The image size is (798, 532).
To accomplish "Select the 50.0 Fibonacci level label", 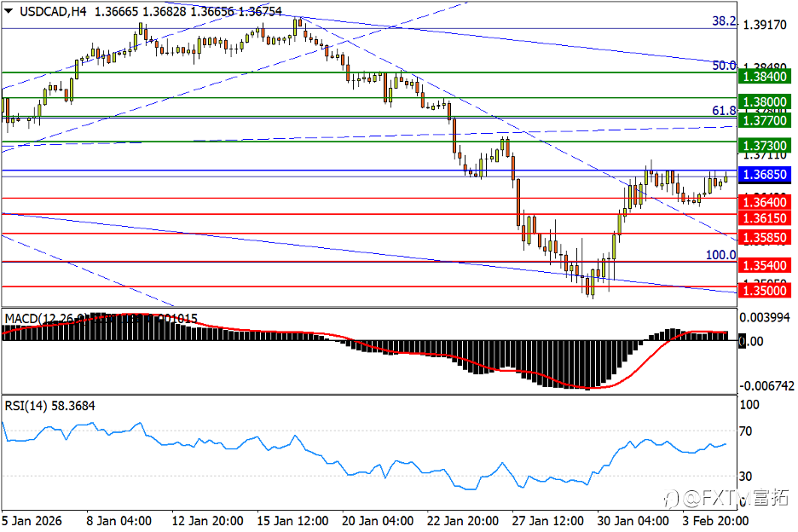I will (724, 65).
